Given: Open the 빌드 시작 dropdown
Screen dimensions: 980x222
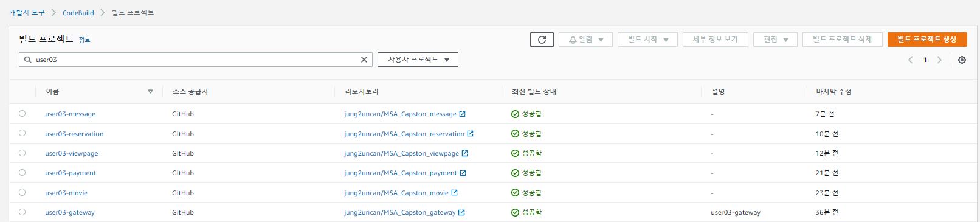Looking at the screenshot, I should (x=647, y=40).
